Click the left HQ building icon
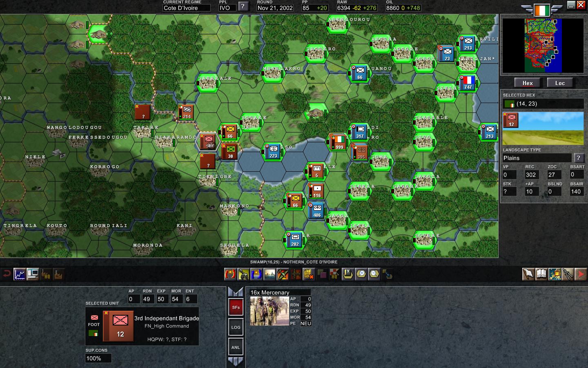 point(46,274)
